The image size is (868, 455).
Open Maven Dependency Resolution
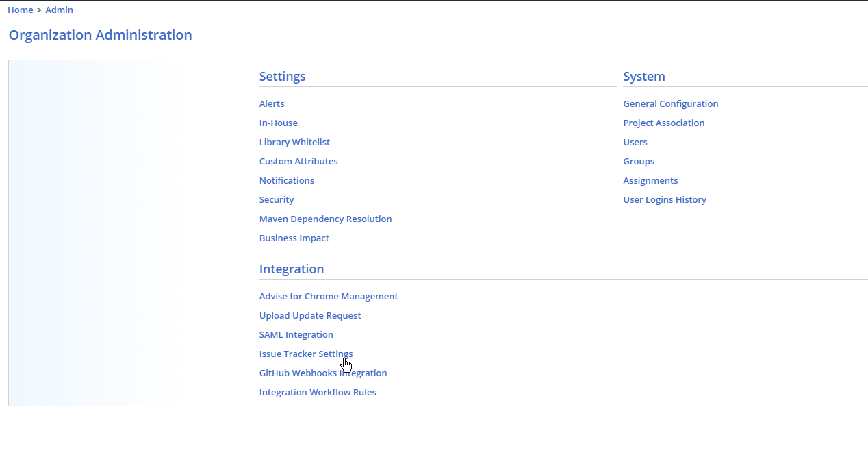325,219
